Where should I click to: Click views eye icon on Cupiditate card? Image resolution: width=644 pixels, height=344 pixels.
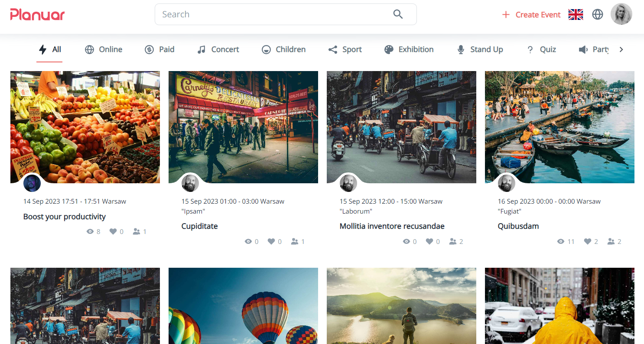point(248,241)
